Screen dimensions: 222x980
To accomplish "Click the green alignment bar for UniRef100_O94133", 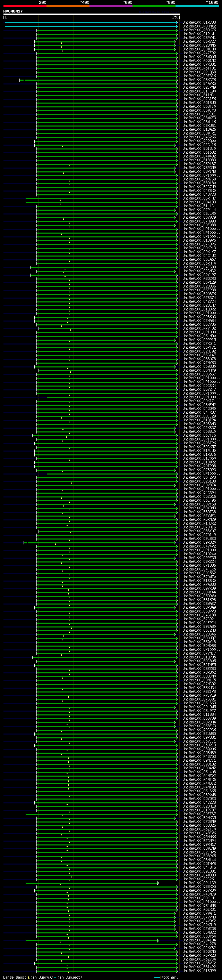I will (102, 202).
